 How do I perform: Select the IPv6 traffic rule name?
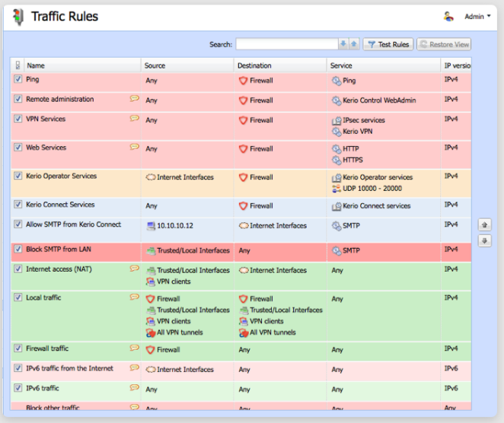coord(43,388)
